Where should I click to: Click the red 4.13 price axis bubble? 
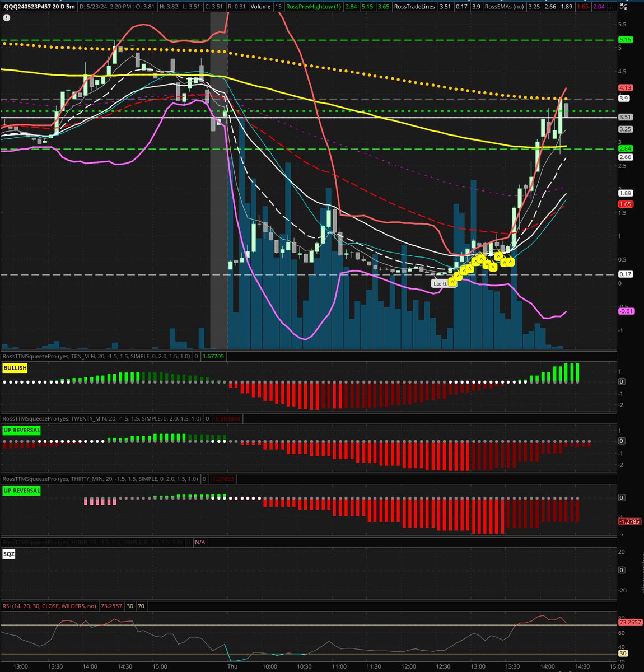click(625, 88)
